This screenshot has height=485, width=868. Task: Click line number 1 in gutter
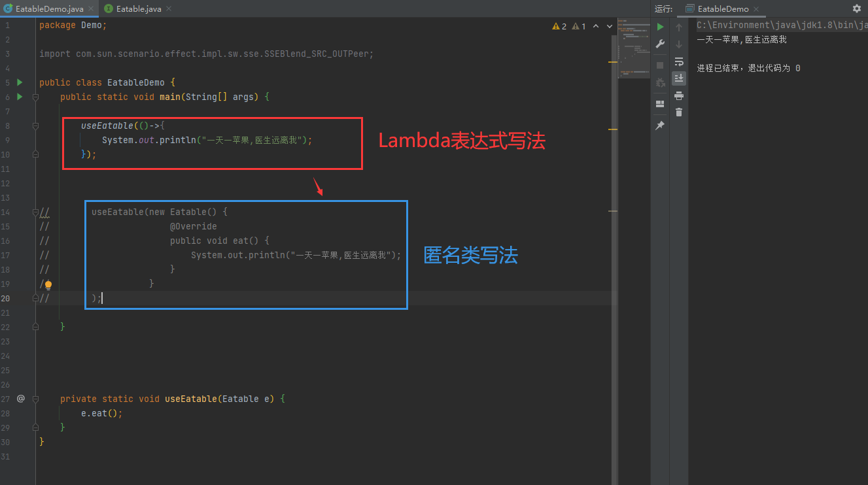tap(7, 25)
